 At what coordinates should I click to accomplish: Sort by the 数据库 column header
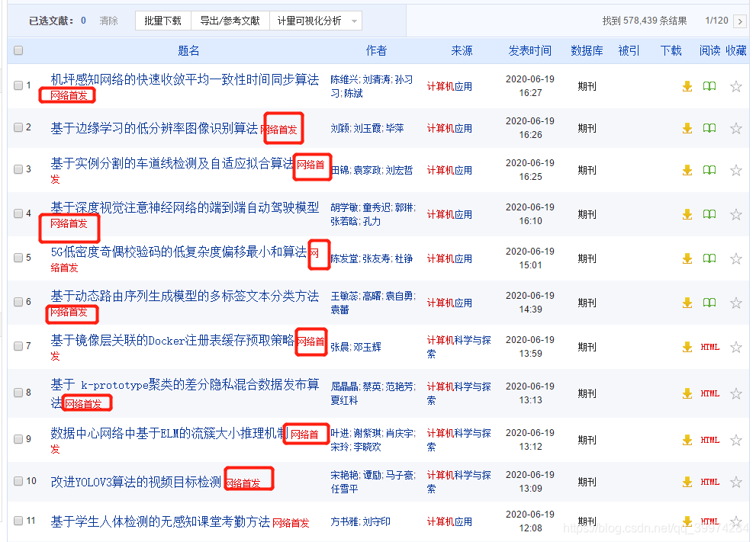[587, 50]
